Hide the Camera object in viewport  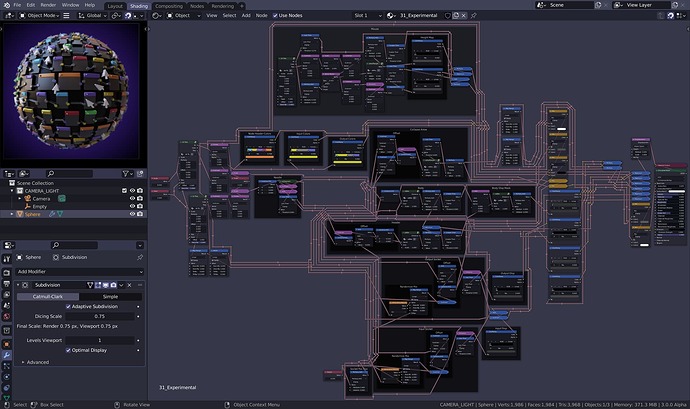pyautogui.click(x=132, y=199)
